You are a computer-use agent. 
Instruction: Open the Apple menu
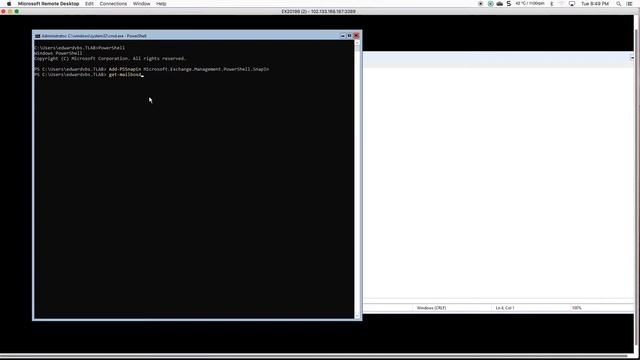(9, 4)
